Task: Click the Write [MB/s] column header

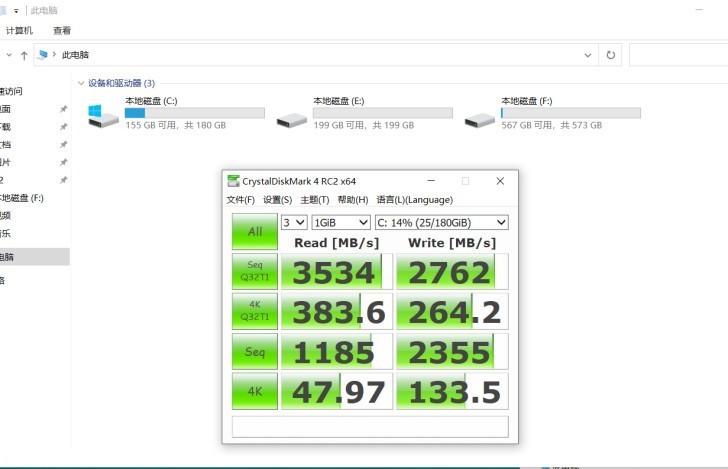Action: (x=452, y=243)
